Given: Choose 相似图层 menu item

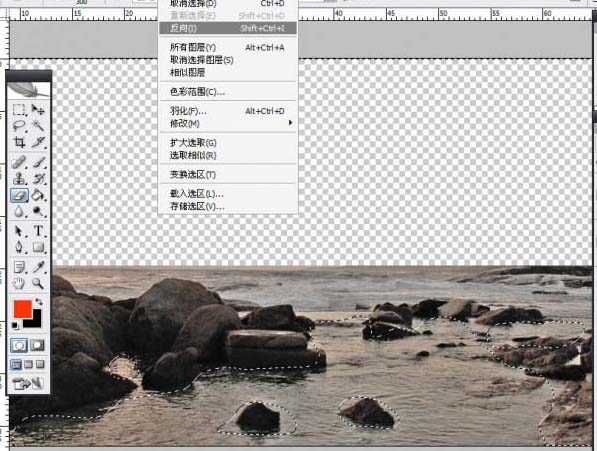Looking at the screenshot, I should pos(228,72).
